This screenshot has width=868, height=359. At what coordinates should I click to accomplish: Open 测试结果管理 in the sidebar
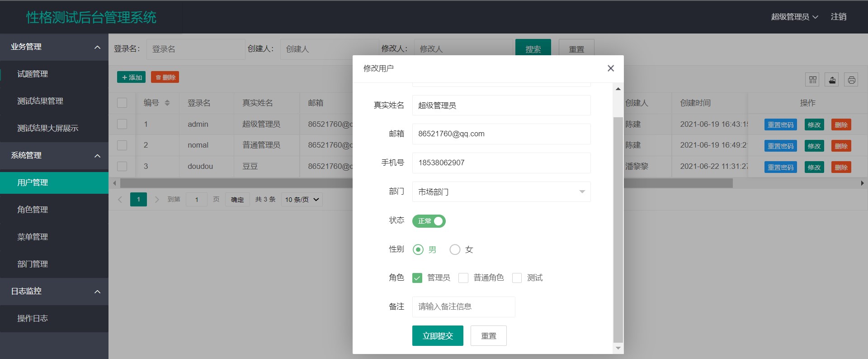click(54, 101)
